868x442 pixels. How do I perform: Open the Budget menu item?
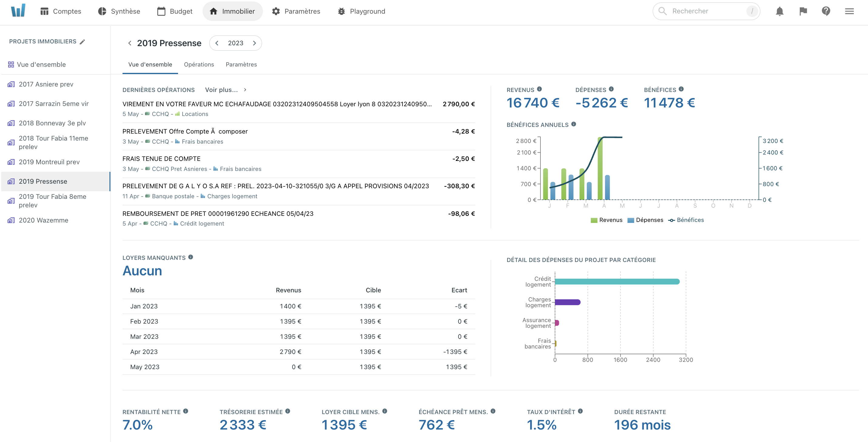point(175,11)
